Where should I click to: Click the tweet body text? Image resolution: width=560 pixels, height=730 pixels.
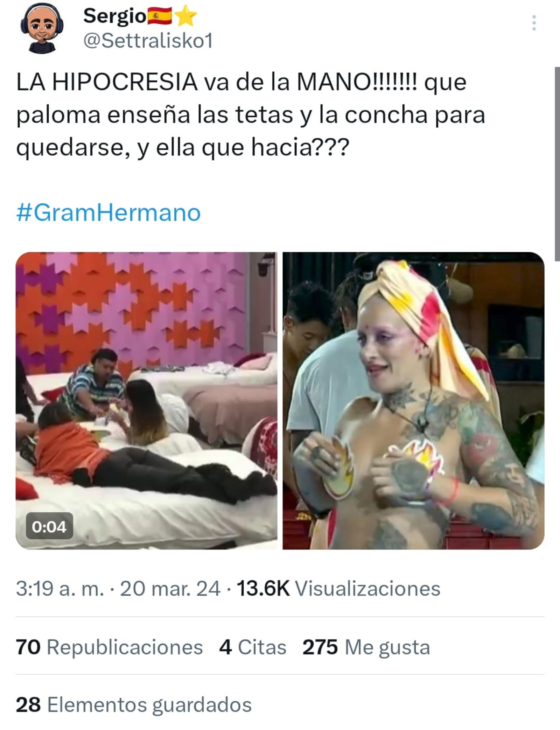tap(251, 115)
